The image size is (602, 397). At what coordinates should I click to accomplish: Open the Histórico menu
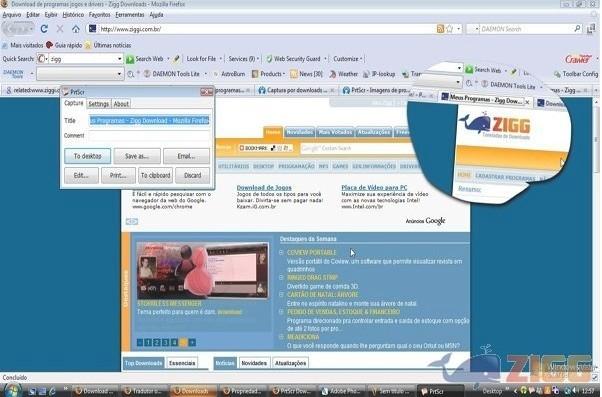tap(73, 15)
